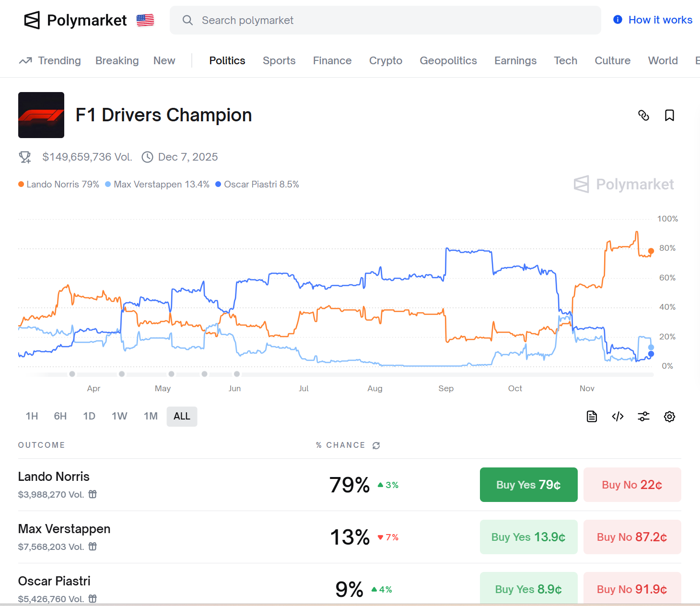700x606 pixels.
Task: Click the Polymarket logo icon
Action: [x=32, y=20]
